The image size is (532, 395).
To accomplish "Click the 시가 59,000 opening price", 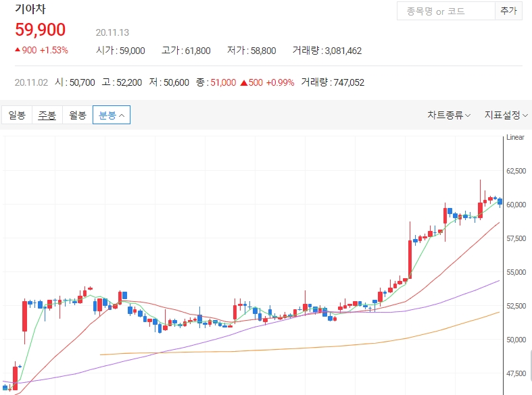I will [x=120, y=51].
